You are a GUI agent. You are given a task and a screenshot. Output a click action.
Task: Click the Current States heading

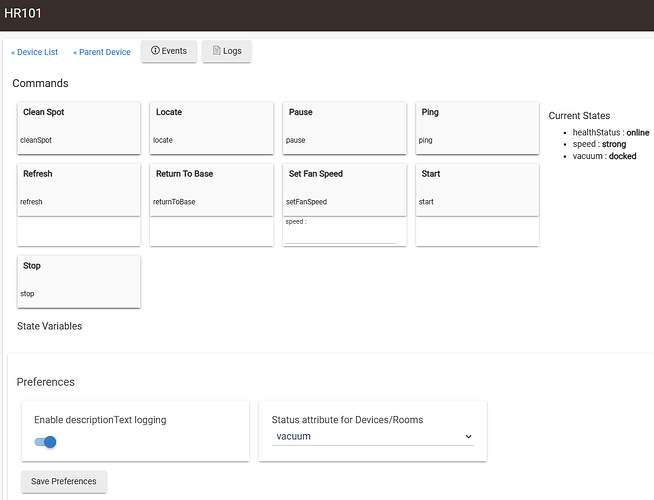tap(579, 116)
